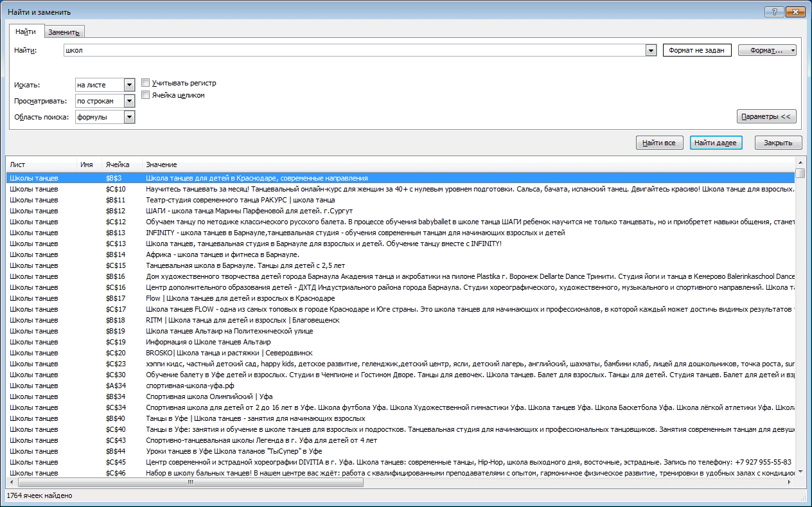Select result row $B$12 ШАГИ школа танца
812x507 pixels.
pyautogui.click(x=400, y=211)
